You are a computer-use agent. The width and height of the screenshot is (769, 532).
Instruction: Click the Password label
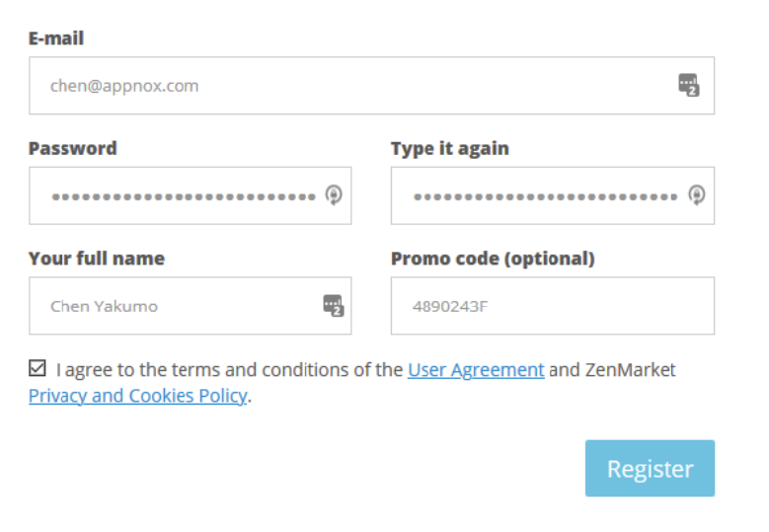[73, 149]
